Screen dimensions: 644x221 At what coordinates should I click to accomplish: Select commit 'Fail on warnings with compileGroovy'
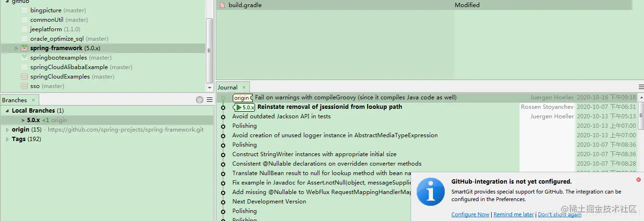[356, 97]
